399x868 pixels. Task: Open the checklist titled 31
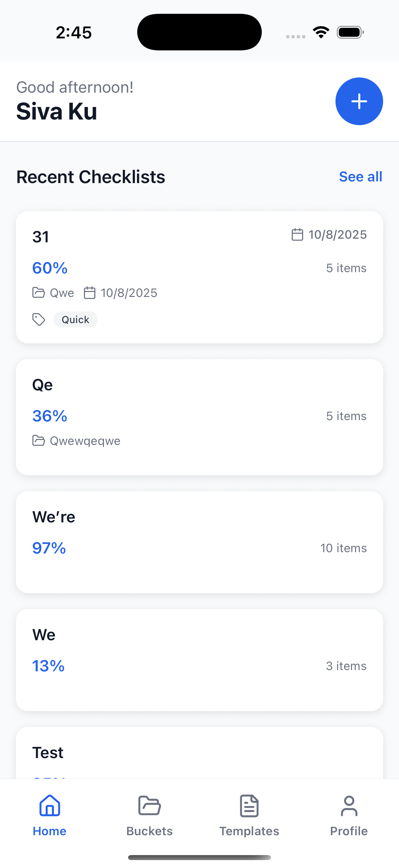pos(199,277)
